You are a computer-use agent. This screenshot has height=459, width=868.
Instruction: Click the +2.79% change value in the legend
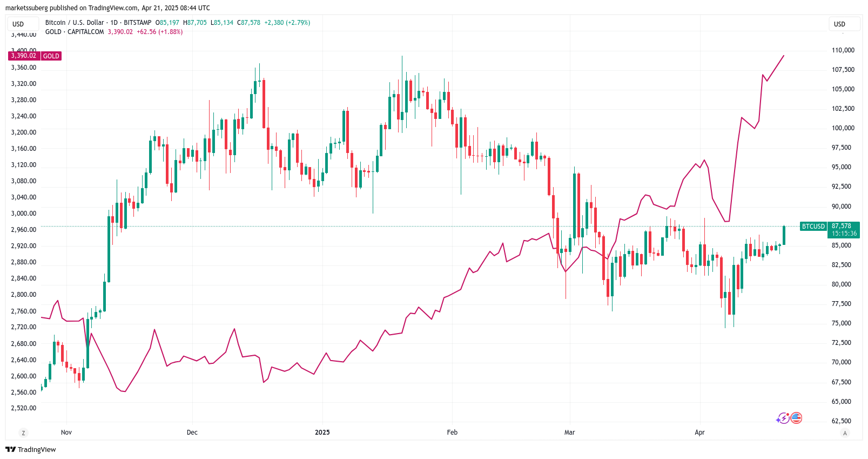[297, 23]
